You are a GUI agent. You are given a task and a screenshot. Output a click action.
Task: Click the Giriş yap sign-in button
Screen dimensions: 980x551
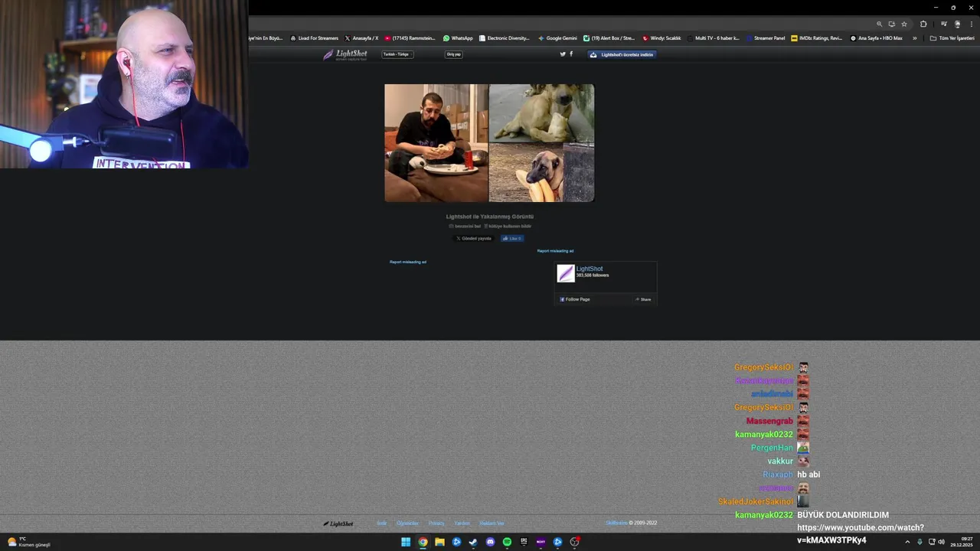[x=454, y=54]
